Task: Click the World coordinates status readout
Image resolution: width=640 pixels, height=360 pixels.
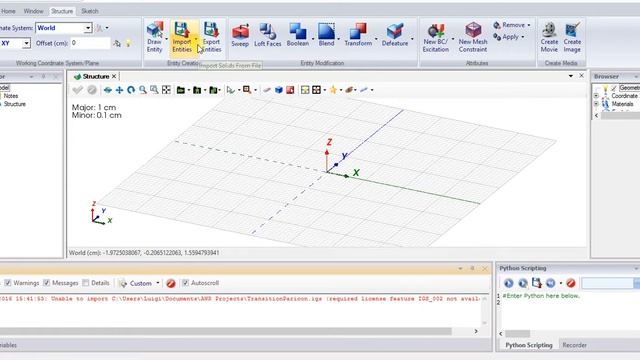Action: [x=144, y=253]
